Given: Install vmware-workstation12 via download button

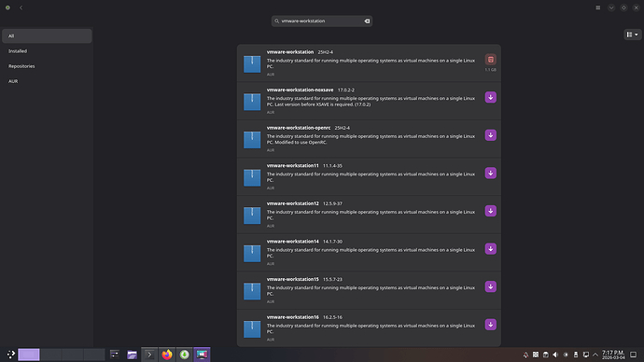Looking at the screenshot, I should [x=490, y=211].
